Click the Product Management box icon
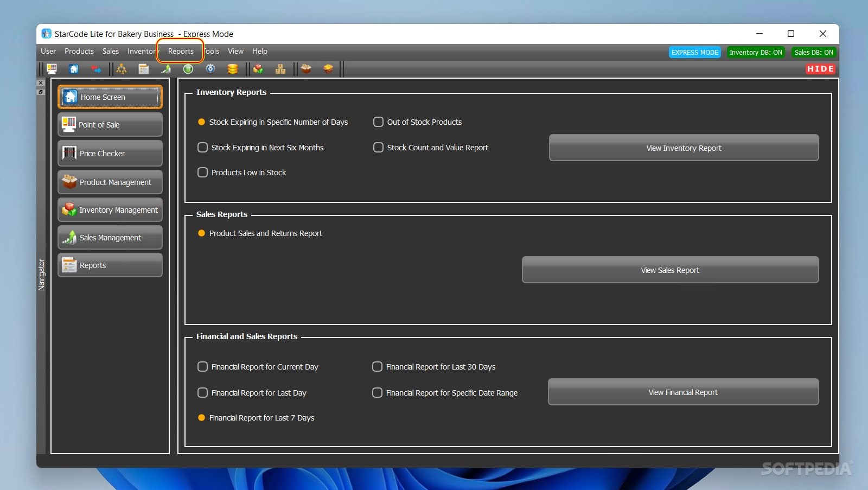The image size is (868, 490). (x=69, y=182)
